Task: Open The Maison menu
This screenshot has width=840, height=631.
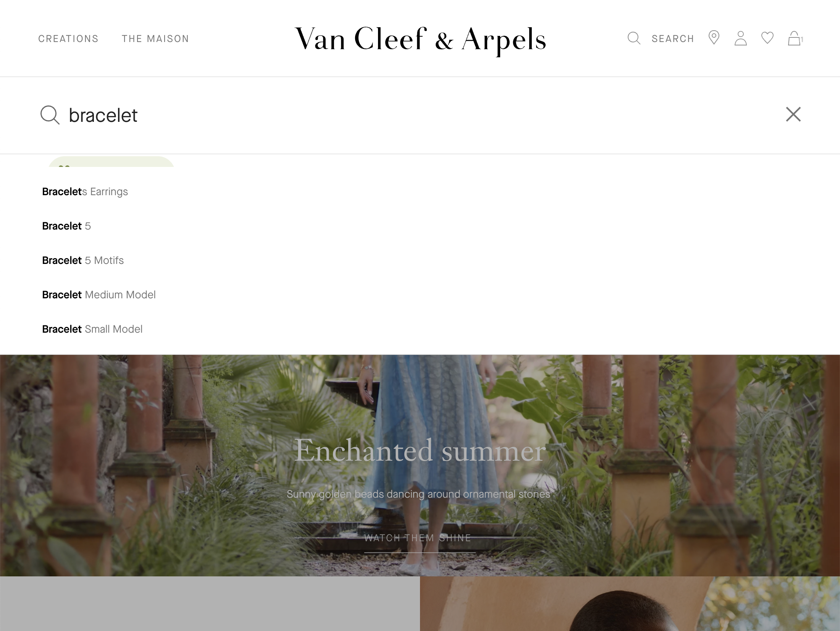Action: tap(155, 39)
